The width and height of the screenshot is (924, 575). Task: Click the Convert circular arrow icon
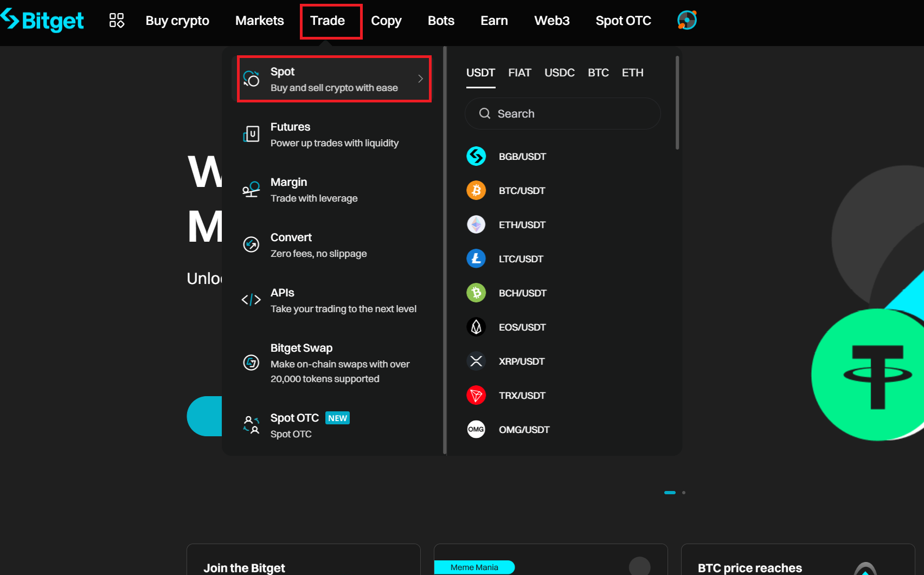(251, 244)
